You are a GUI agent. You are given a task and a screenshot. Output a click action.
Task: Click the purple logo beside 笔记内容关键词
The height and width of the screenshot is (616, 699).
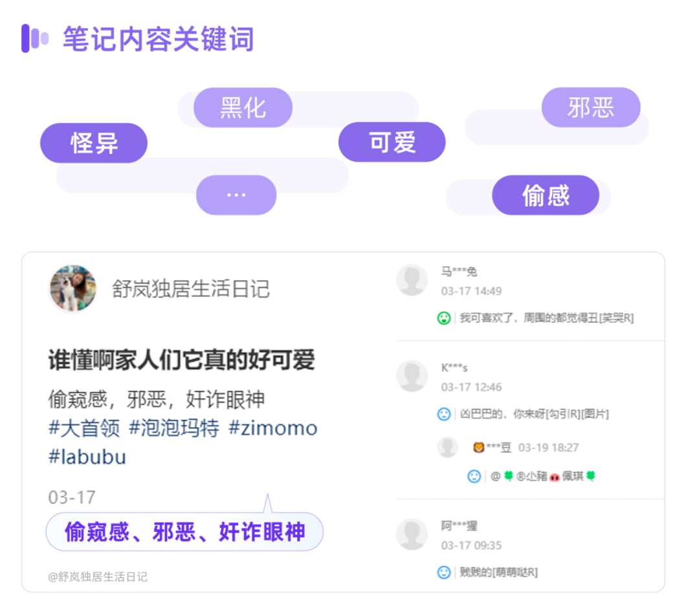(35, 38)
